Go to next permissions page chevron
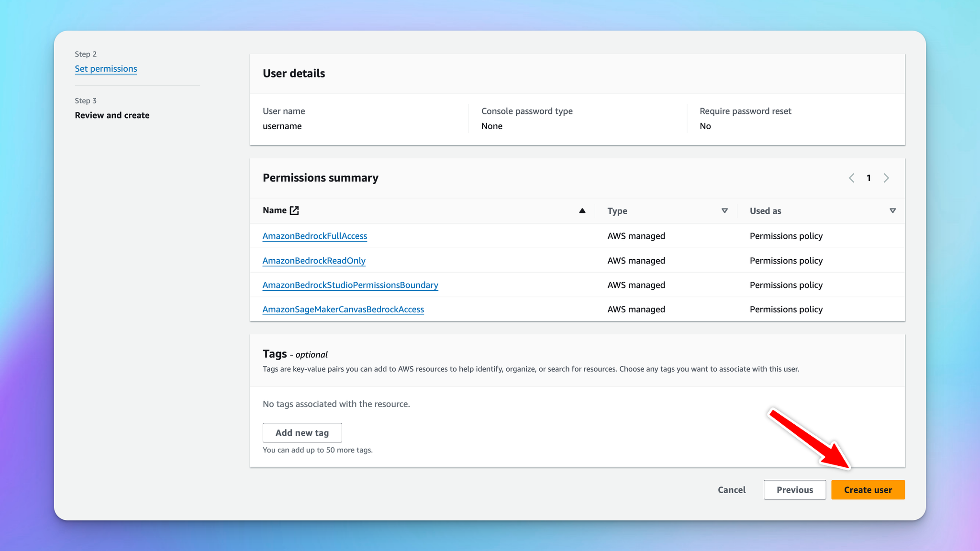The image size is (980, 551). coord(886,178)
